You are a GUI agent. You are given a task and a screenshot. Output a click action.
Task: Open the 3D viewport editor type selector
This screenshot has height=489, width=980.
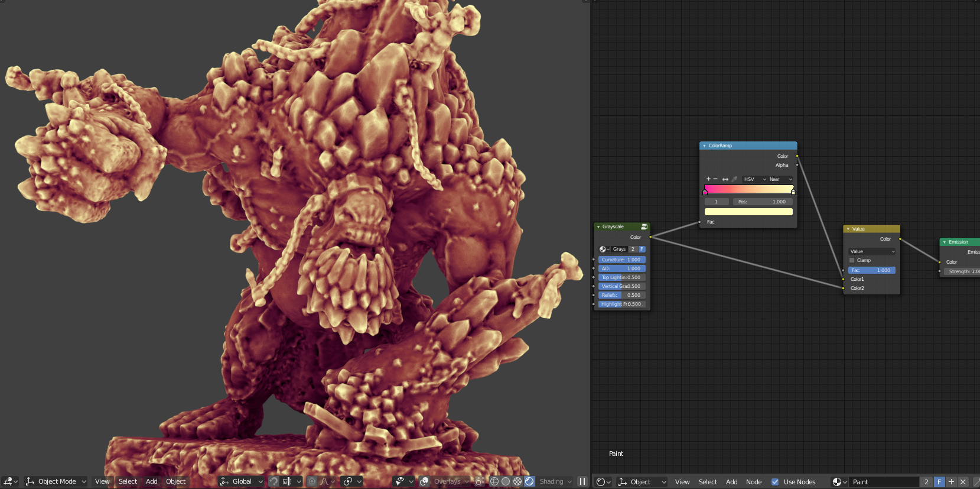9,481
